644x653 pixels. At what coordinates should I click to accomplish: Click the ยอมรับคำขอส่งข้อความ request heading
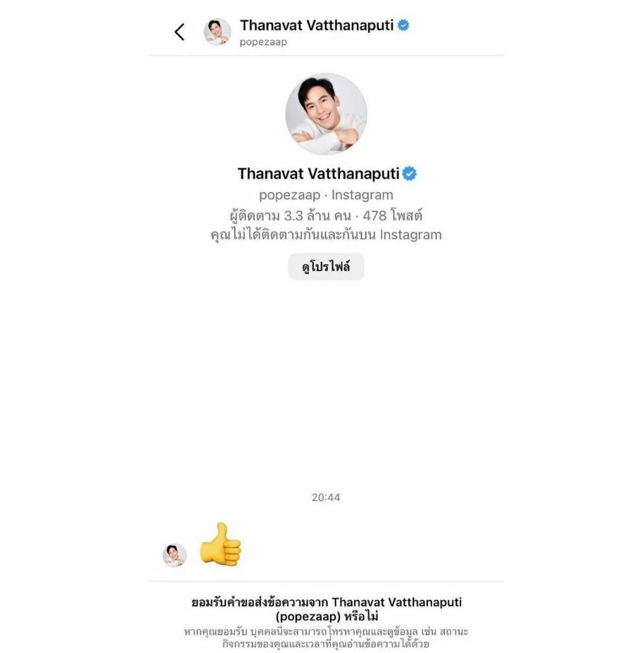327,609
